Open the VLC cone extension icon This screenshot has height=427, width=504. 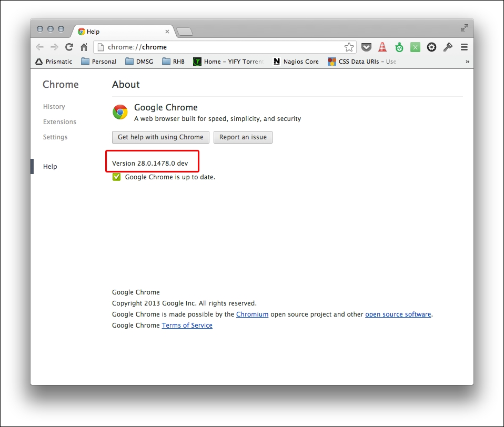(x=382, y=47)
